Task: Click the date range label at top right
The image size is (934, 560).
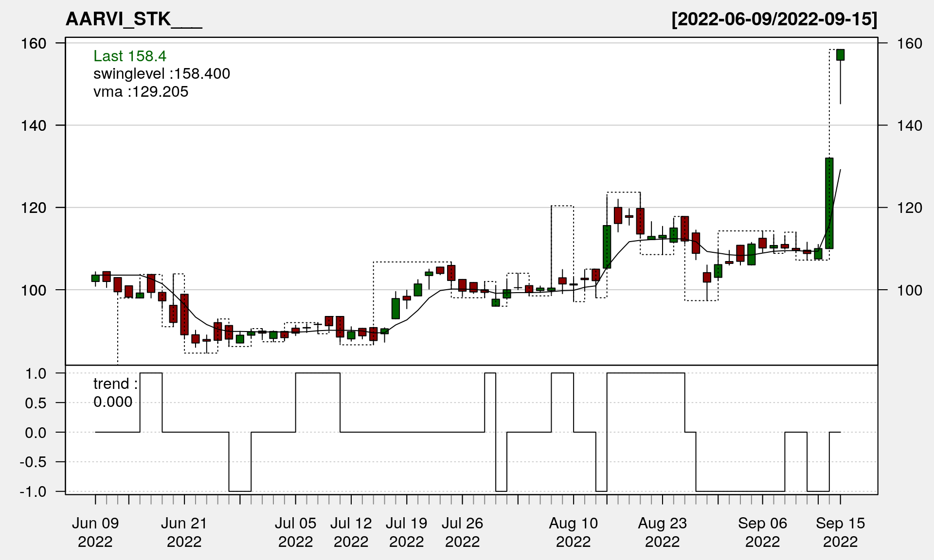Action: pos(774,19)
